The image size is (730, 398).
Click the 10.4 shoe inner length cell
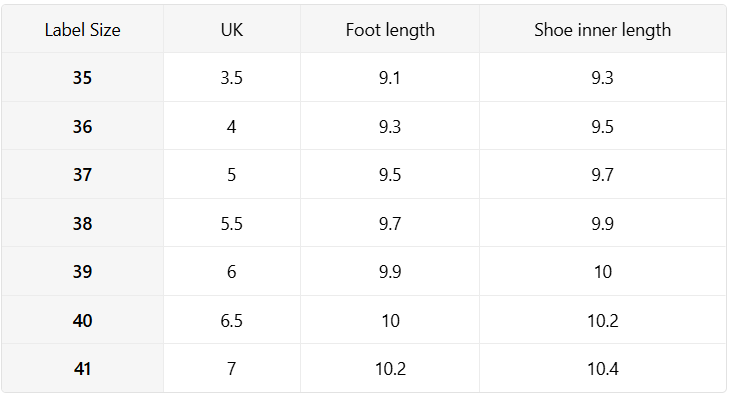pyautogui.click(x=602, y=369)
